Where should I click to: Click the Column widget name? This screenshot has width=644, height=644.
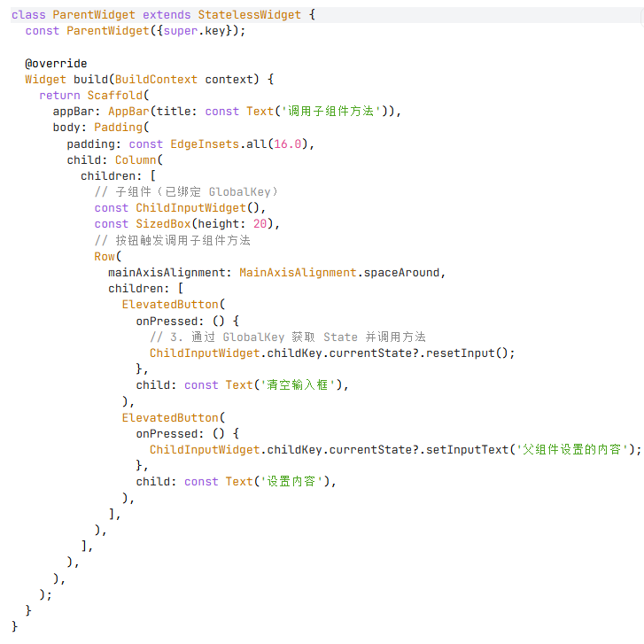(x=136, y=159)
